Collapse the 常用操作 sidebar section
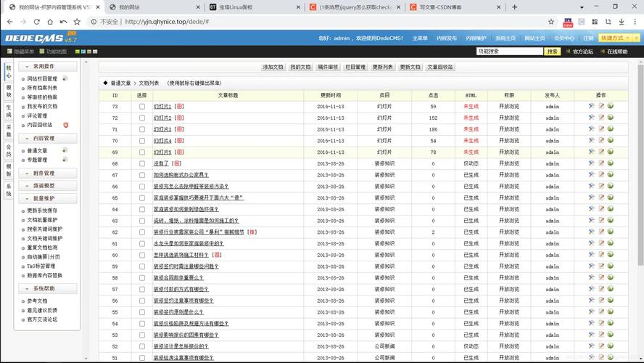 [44, 66]
